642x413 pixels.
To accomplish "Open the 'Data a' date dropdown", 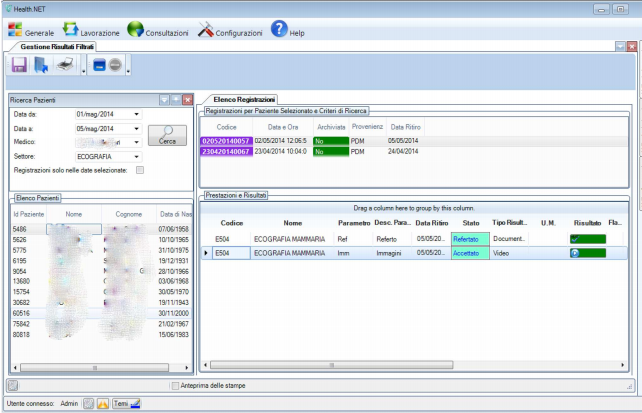I will click(x=136, y=129).
